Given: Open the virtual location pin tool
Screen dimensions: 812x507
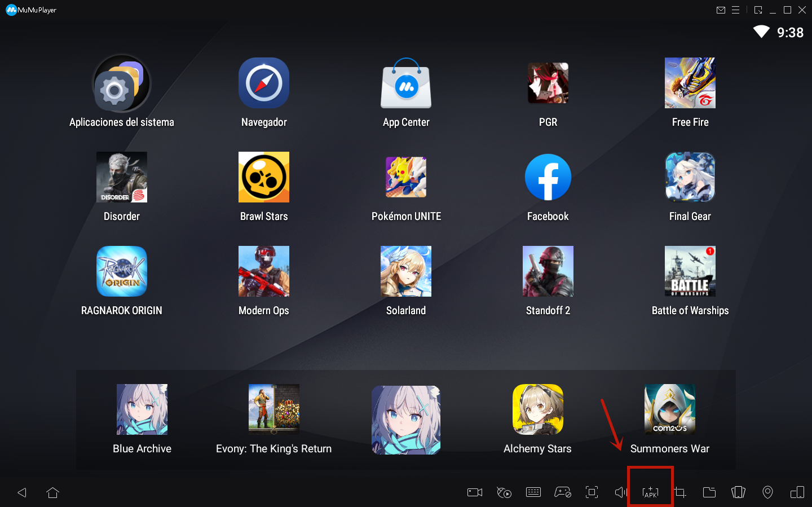Looking at the screenshot, I should [x=768, y=492].
